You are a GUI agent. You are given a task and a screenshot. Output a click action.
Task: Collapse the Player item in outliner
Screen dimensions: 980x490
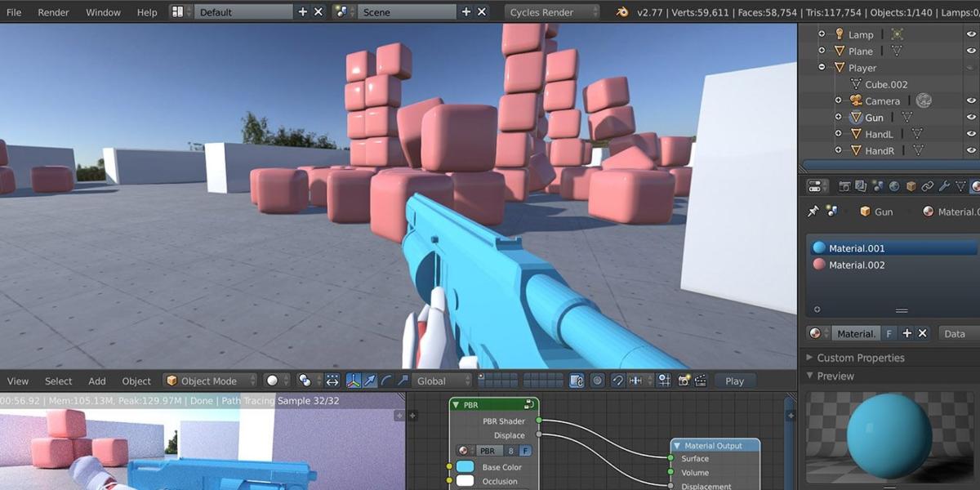tap(823, 68)
